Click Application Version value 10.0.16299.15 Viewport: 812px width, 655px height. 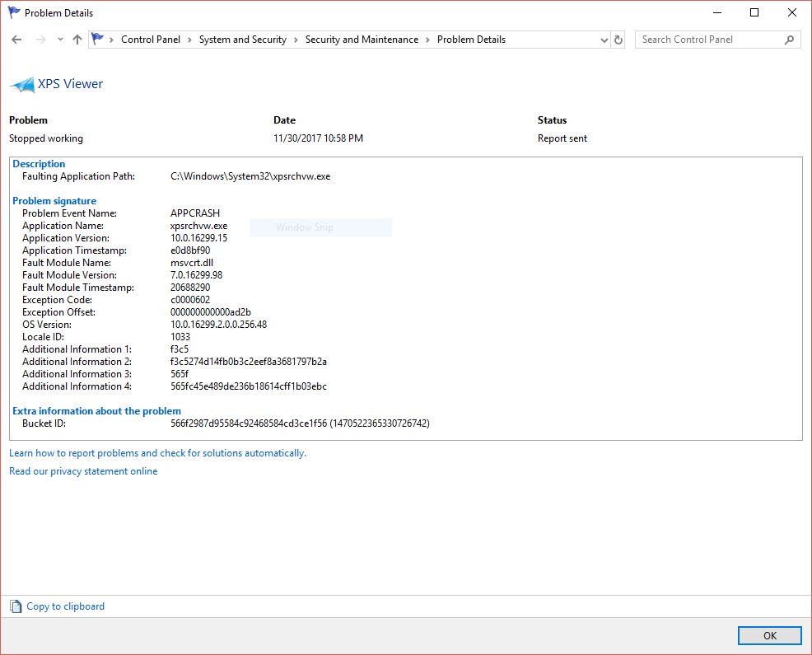coord(198,238)
